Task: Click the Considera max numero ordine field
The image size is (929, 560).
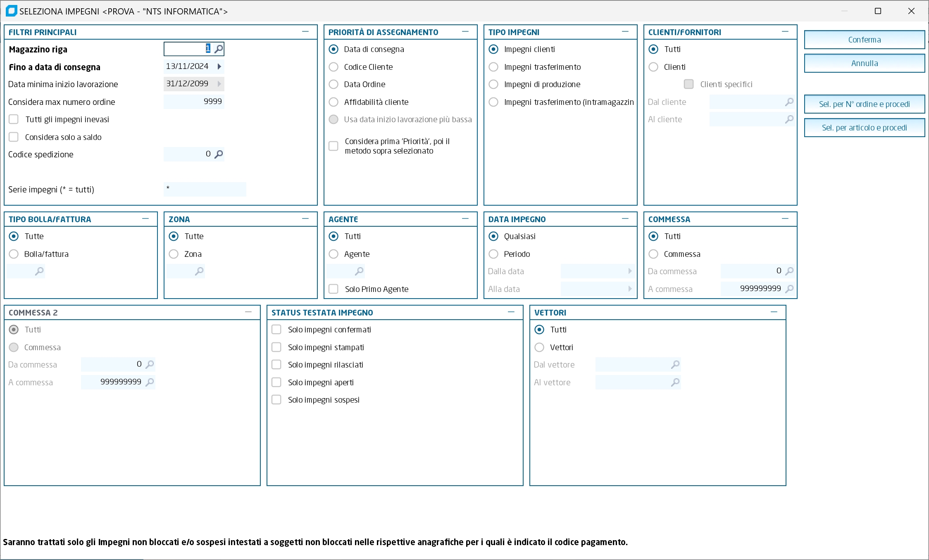Action: [194, 102]
